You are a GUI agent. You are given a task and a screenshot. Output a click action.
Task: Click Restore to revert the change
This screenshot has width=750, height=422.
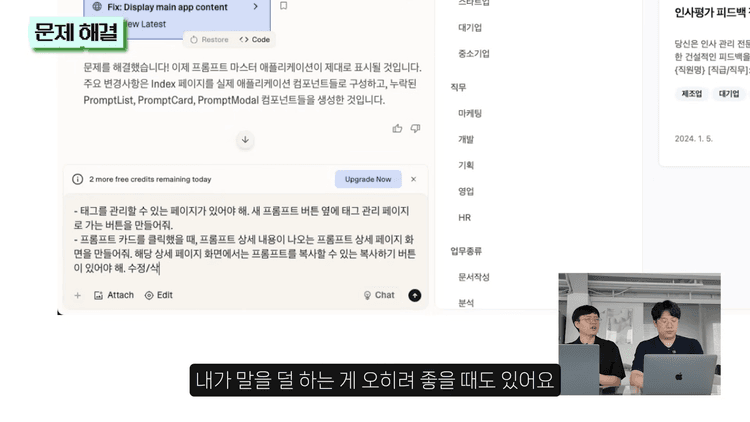pyautogui.click(x=208, y=39)
